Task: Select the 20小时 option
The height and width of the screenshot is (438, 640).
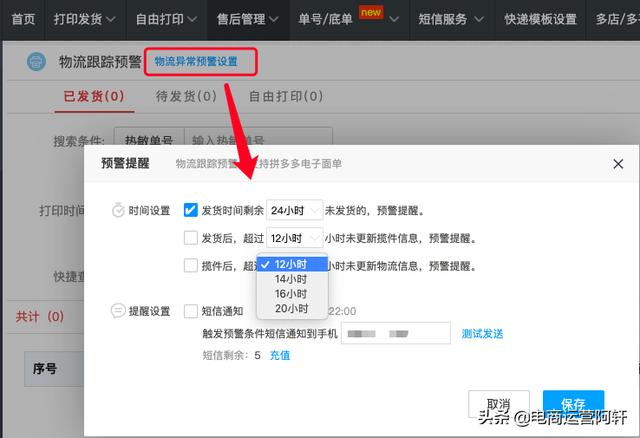Action: click(x=292, y=309)
